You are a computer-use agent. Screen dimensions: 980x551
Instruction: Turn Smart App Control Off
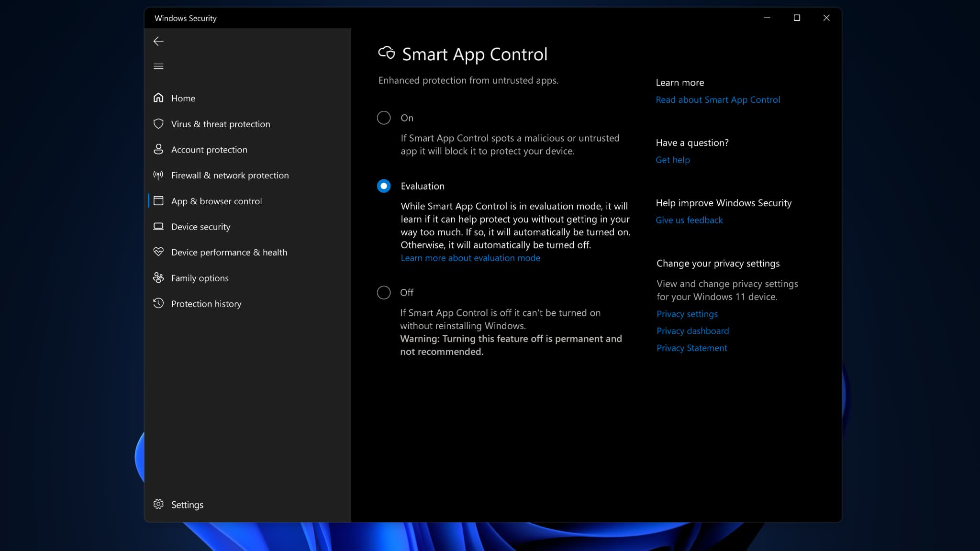(383, 292)
